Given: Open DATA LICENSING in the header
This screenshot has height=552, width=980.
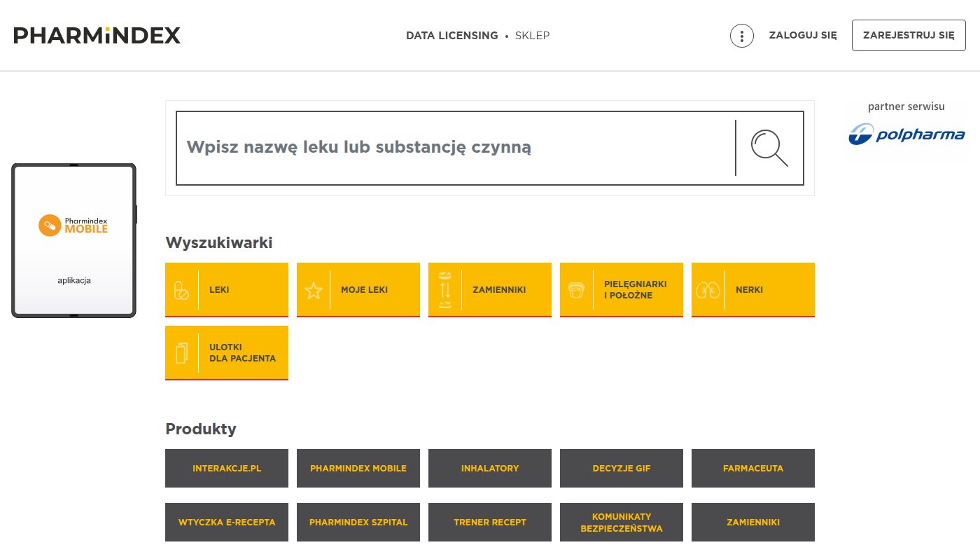Looking at the screenshot, I should (452, 35).
